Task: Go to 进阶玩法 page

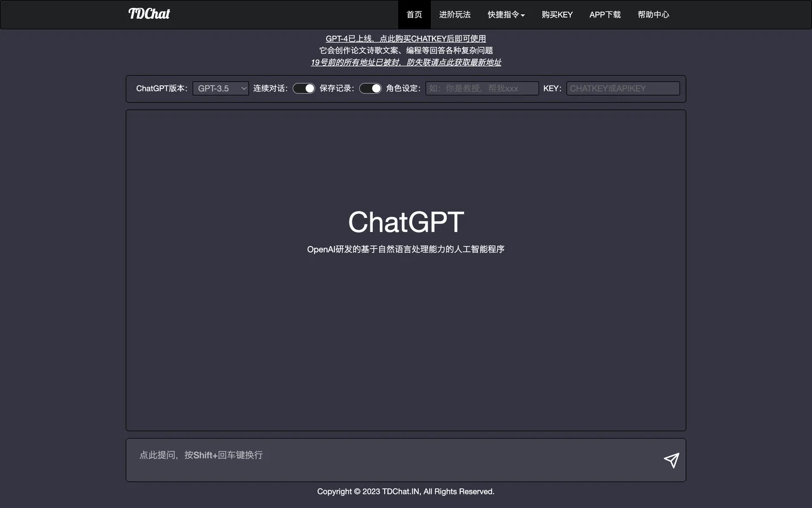Action: pyautogui.click(x=455, y=15)
